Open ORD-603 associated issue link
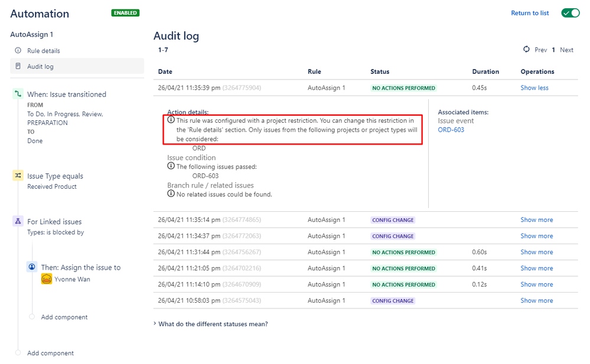This screenshot has height=364, width=590. 451,130
